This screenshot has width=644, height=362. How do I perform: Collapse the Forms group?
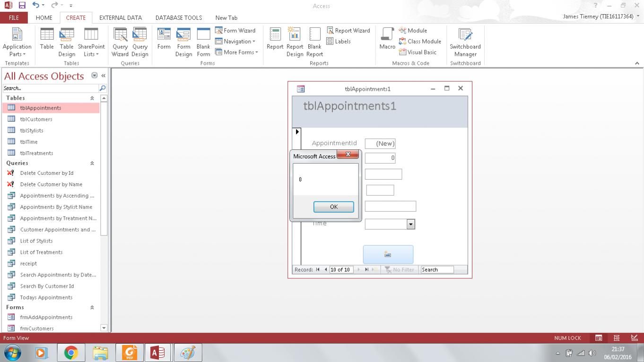click(x=92, y=307)
